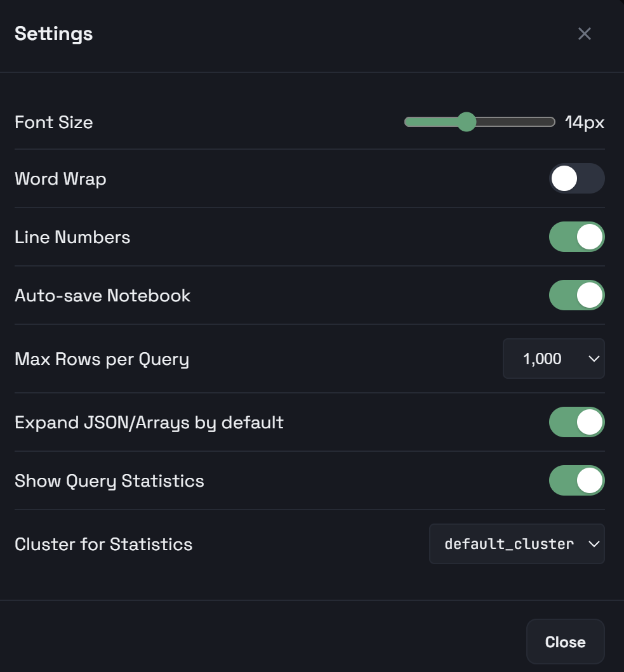
Task: Click the chevron beside default_cluster
Action: point(594,544)
